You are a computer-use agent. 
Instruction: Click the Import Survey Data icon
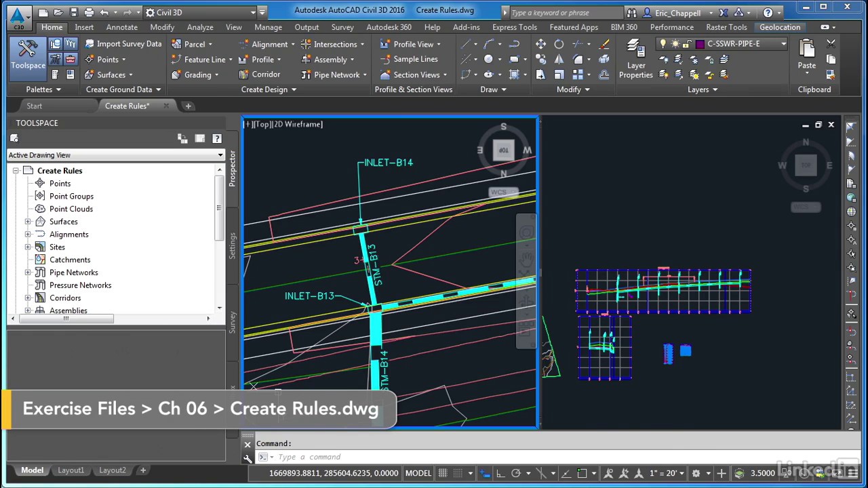[x=90, y=44]
